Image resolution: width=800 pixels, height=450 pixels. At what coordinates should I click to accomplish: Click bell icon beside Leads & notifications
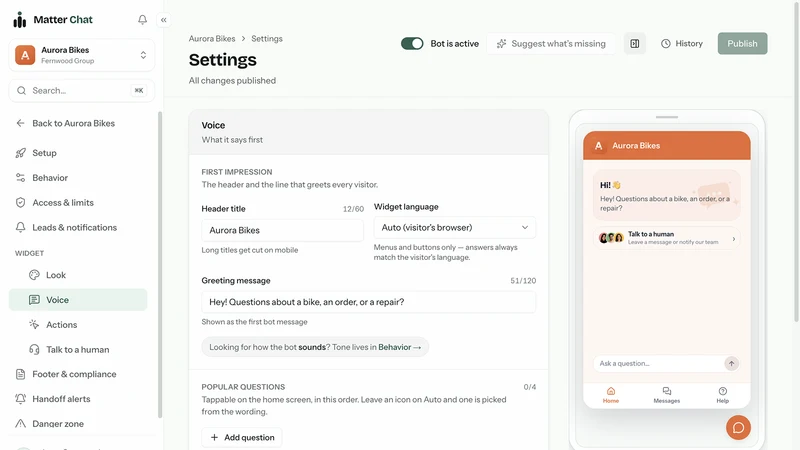(x=20, y=228)
